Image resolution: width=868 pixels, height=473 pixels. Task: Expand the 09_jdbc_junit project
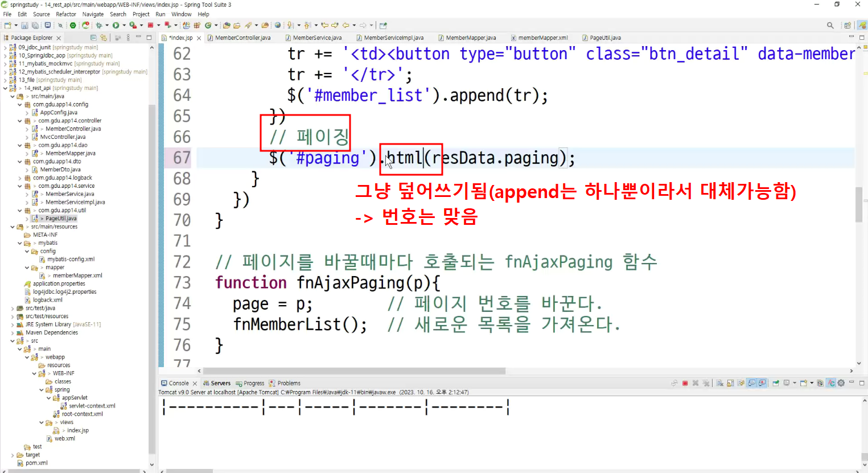click(5, 48)
